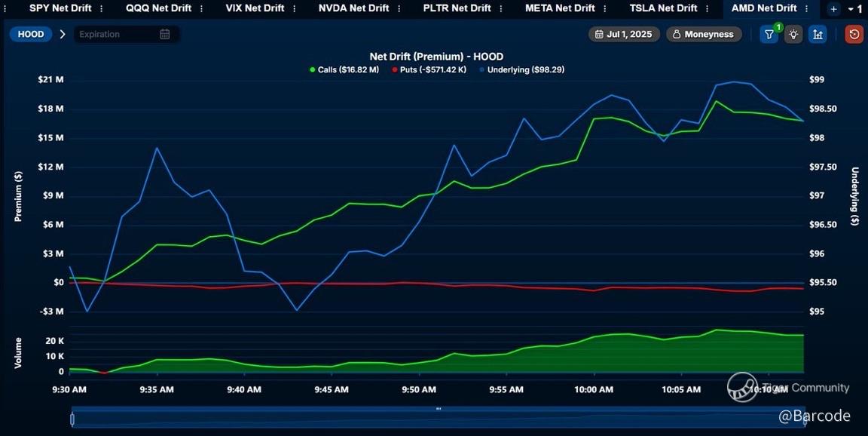Switch to the QQQ Net Drift tab

(158, 8)
